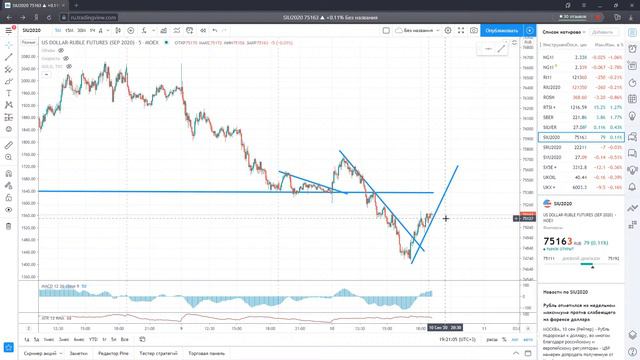The image size is (640, 360).
Task: Select the 15m interval button
Action: pos(69,31)
